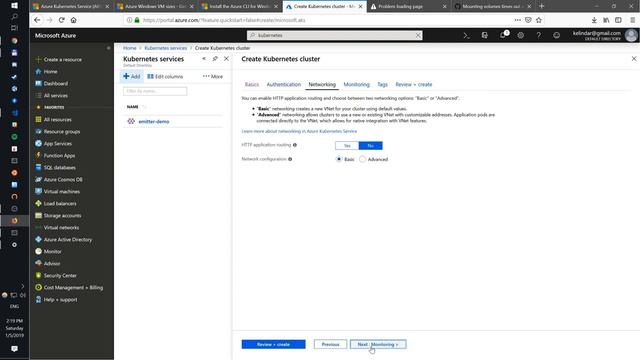This screenshot has width=640, height=360.
Task: Open Cost Management + Billing
Action: pyautogui.click(x=73, y=287)
